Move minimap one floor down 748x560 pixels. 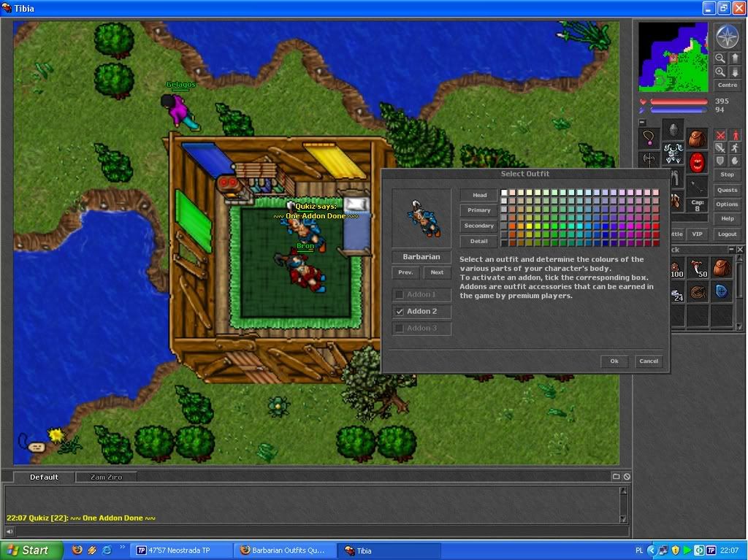pyautogui.click(x=735, y=72)
